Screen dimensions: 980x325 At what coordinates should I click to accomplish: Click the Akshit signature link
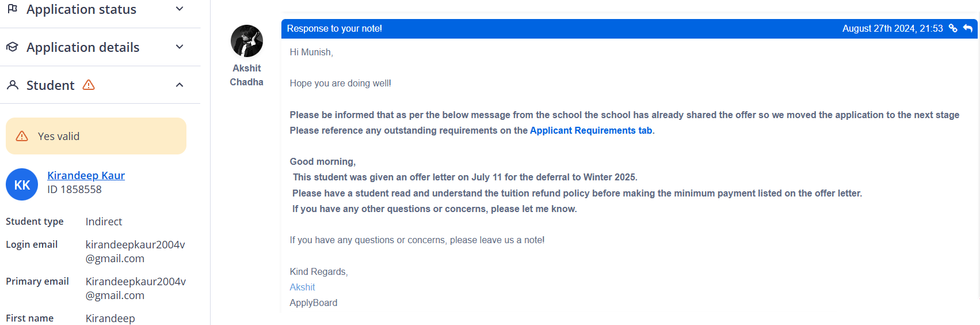302,287
